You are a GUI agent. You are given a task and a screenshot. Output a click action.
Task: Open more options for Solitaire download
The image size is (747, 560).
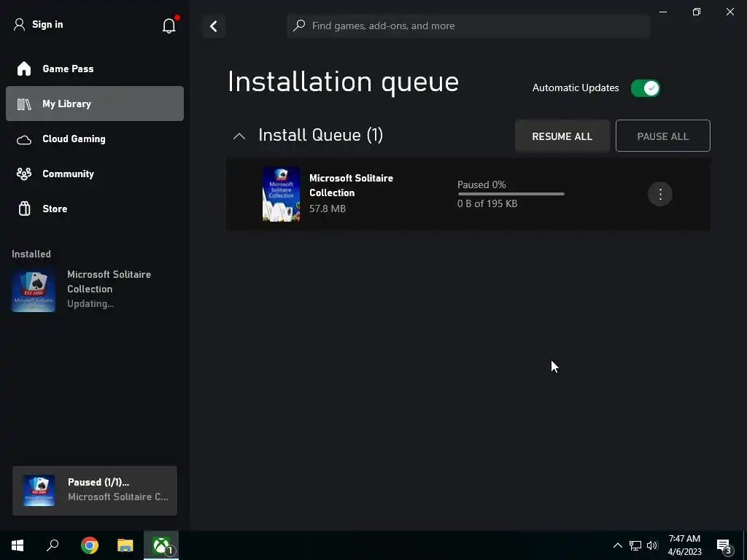tap(660, 194)
